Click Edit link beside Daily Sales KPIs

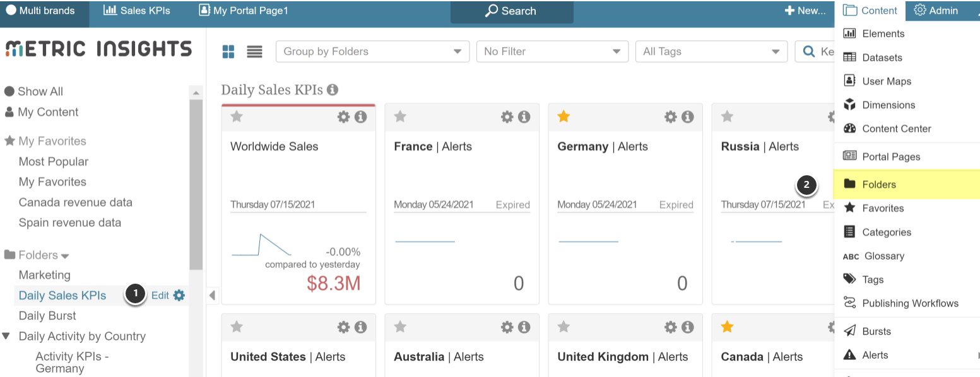point(160,295)
